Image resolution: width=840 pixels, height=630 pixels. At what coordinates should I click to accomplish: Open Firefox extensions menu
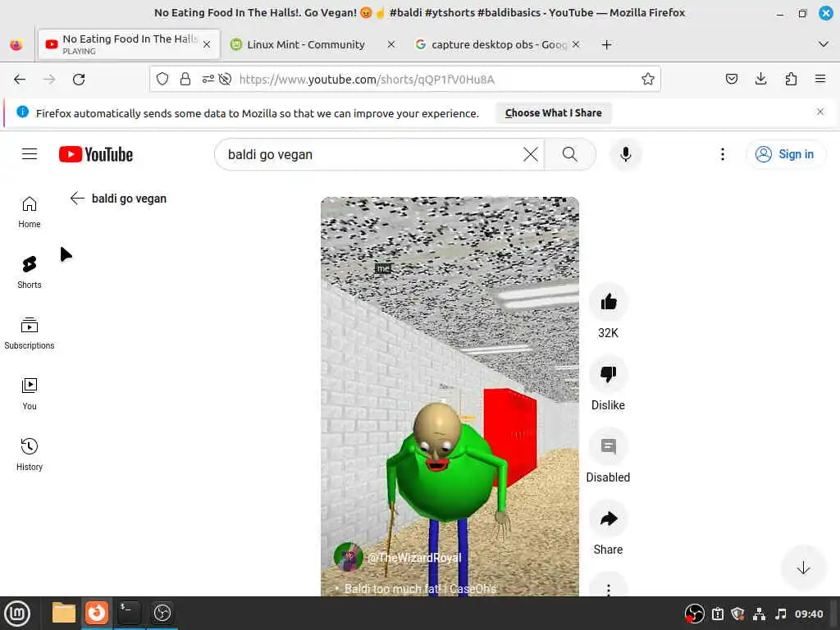(791, 80)
